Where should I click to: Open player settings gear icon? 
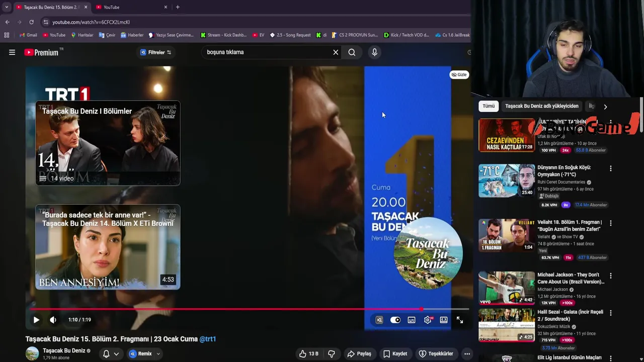(428, 320)
